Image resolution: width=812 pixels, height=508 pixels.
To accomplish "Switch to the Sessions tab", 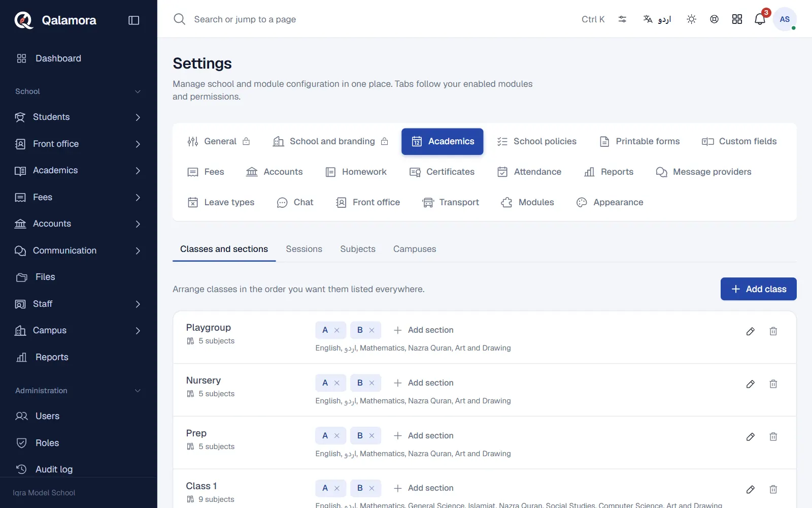I will 304,249.
